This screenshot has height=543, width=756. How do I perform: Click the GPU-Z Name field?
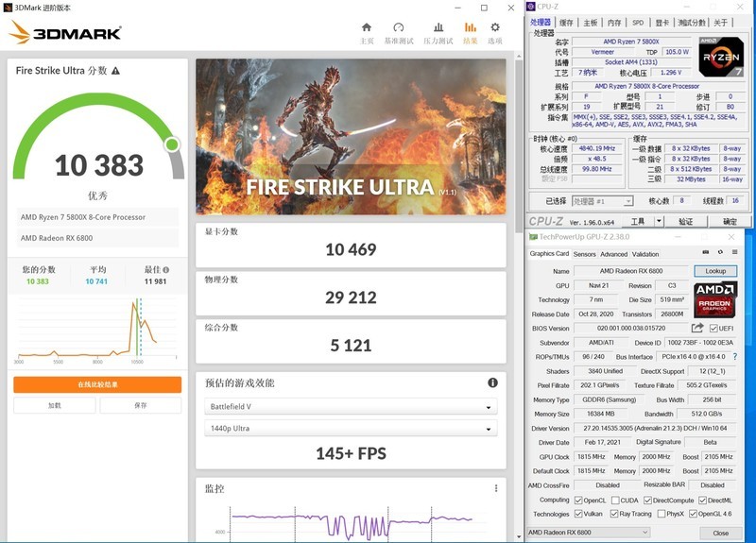click(631, 271)
